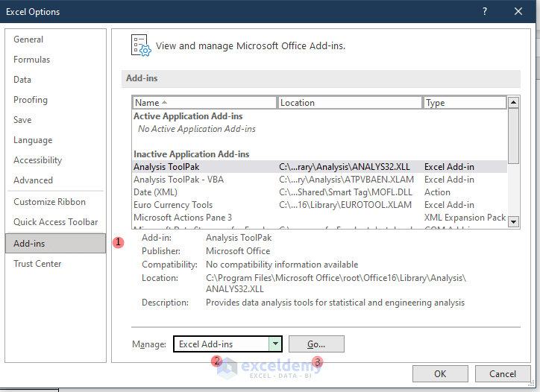This screenshot has height=392, width=540.
Task: Select Microsoft Actions Pane 3 row
Action: (x=319, y=218)
